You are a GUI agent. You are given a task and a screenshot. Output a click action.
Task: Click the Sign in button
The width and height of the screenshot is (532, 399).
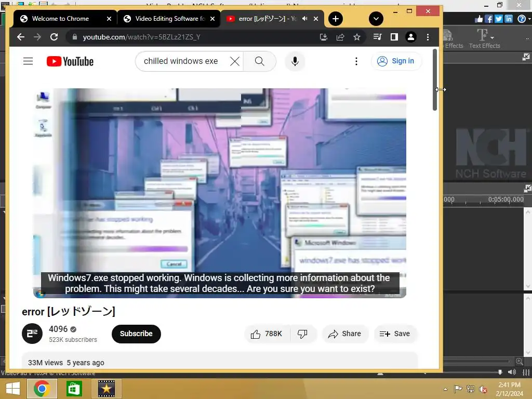click(x=396, y=61)
